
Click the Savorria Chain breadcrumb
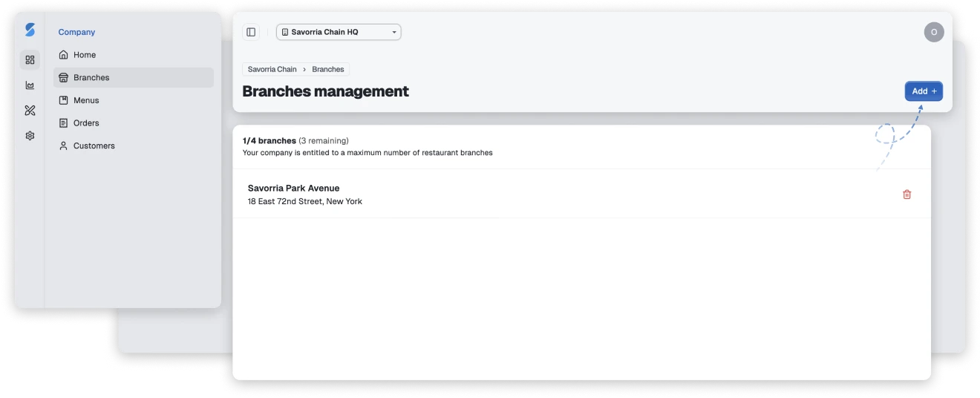272,69
